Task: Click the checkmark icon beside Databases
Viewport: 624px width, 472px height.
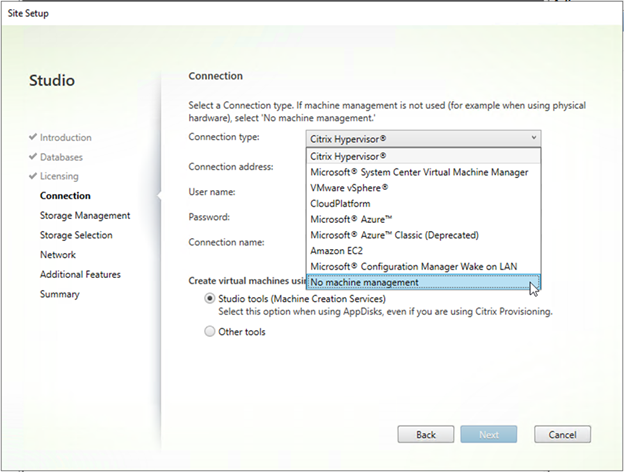Action: click(x=33, y=156)
